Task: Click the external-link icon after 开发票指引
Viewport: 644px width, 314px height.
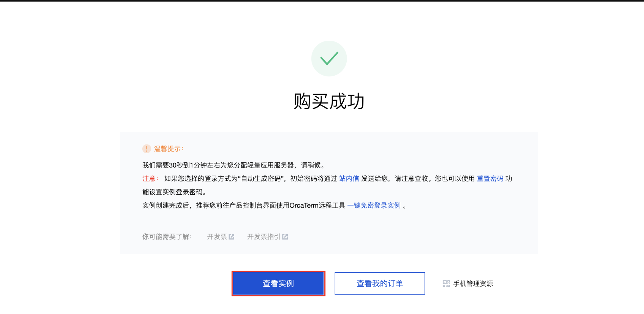Action: point(285,237)
